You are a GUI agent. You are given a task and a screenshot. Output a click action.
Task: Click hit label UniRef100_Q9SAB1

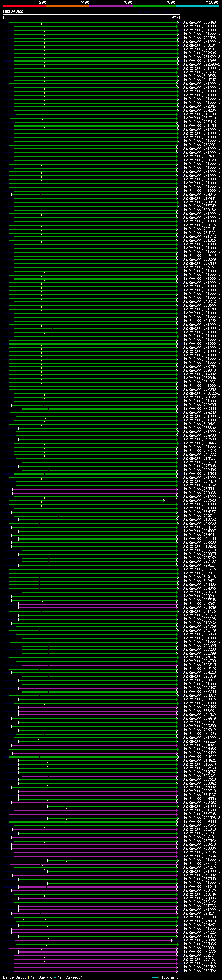click(199, 604)
